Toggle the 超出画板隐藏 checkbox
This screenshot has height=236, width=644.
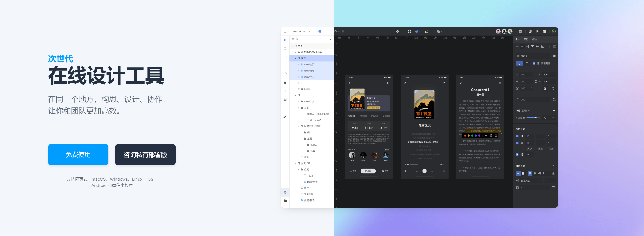point(534,63)
